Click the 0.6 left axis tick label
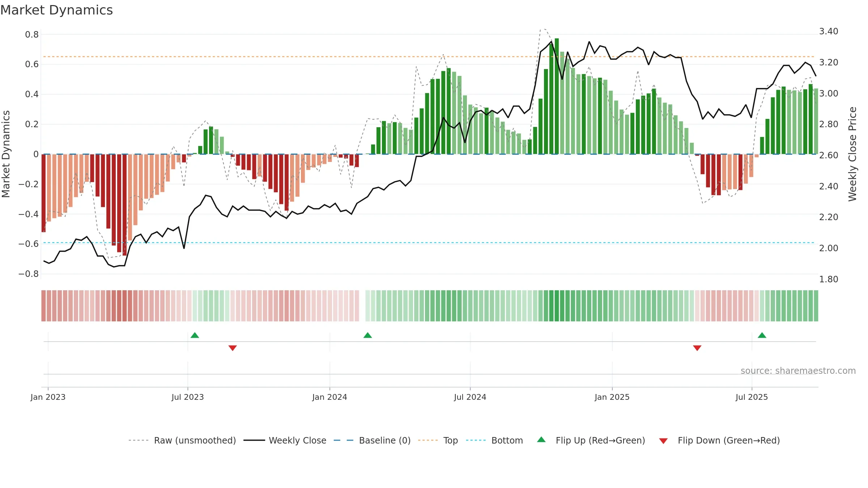The image size is (868, 488). pyautogui.click(x=32, y=64)
